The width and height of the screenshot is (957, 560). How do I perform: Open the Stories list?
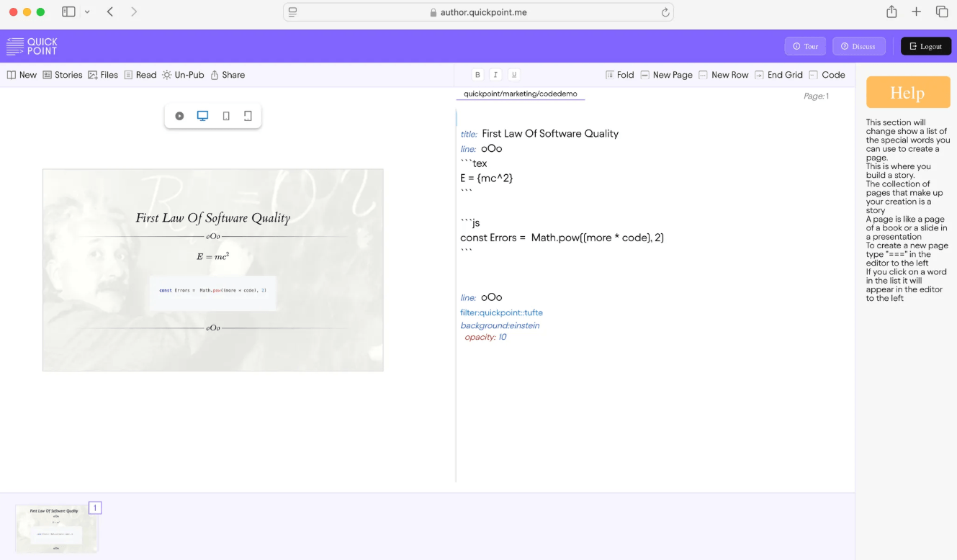pyautogui.click(x=63, y=75)
